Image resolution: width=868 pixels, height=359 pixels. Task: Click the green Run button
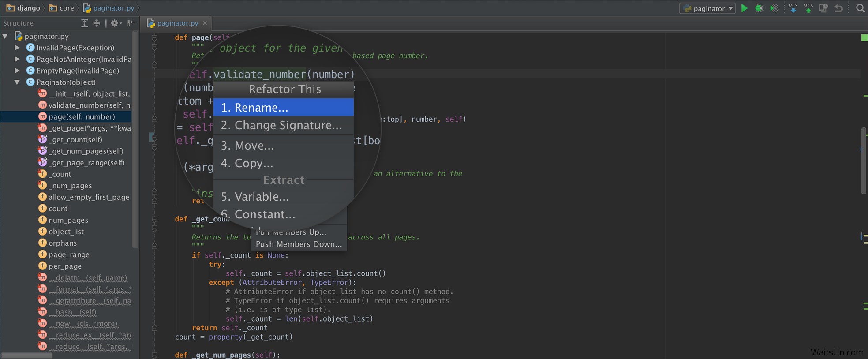coord(745,8)
